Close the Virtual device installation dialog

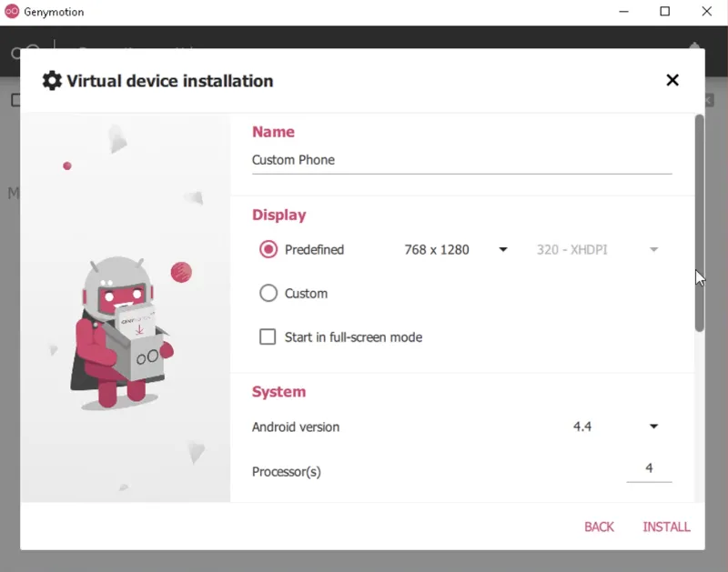(x=672, y=80)
